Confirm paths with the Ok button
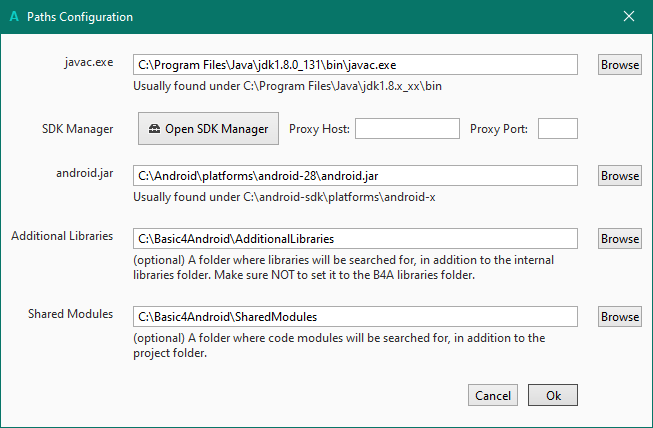 (553, 395)
